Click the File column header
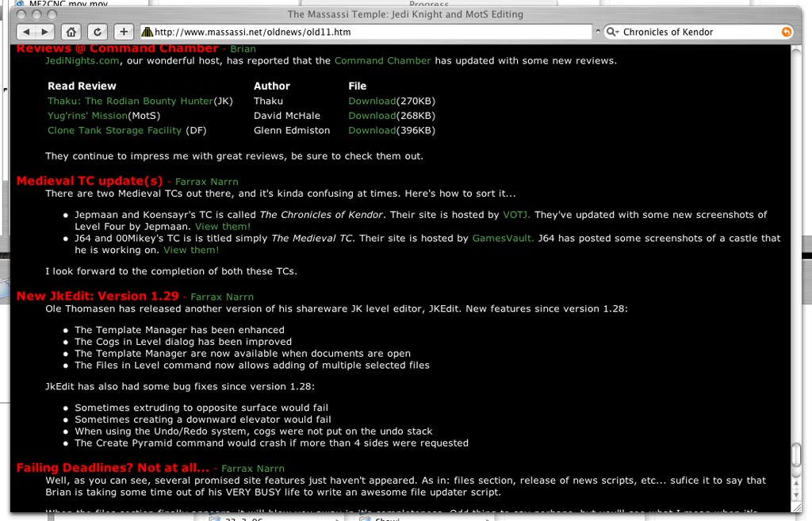This screenshot has width=812, height=521. (358, 86)
